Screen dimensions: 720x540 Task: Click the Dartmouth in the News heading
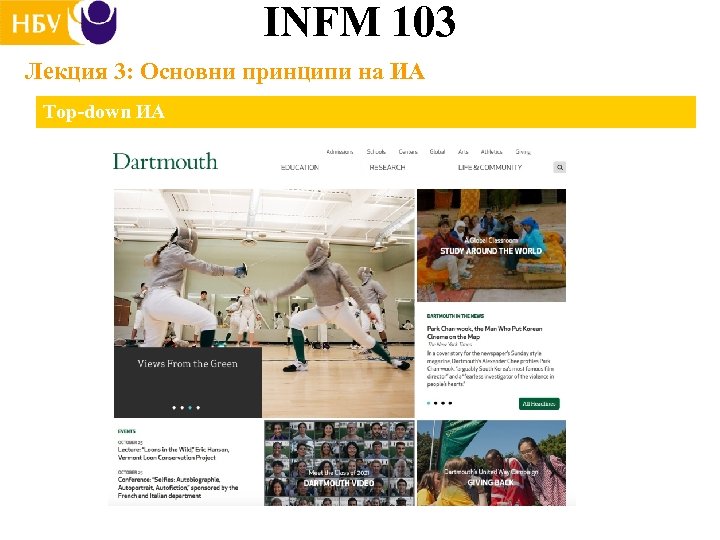455,316
